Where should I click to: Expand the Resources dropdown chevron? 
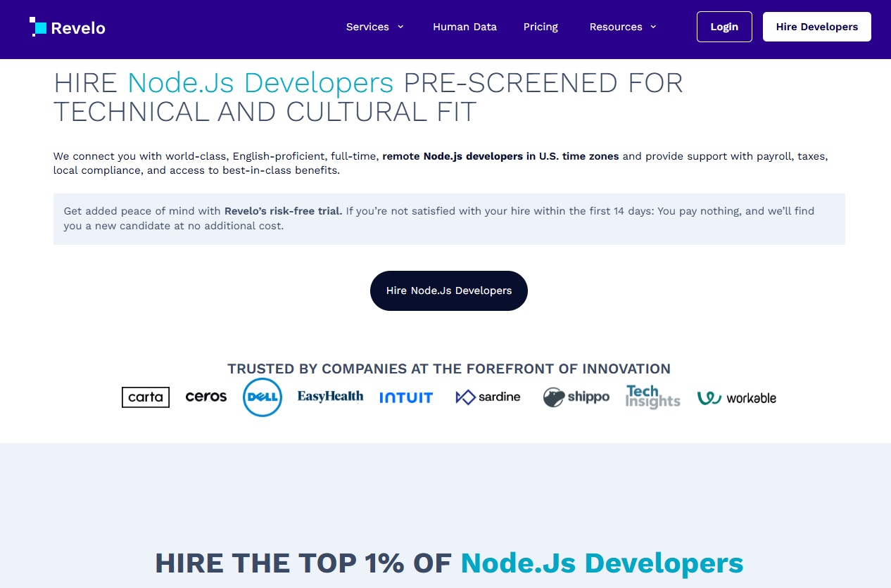pos(653,27)
